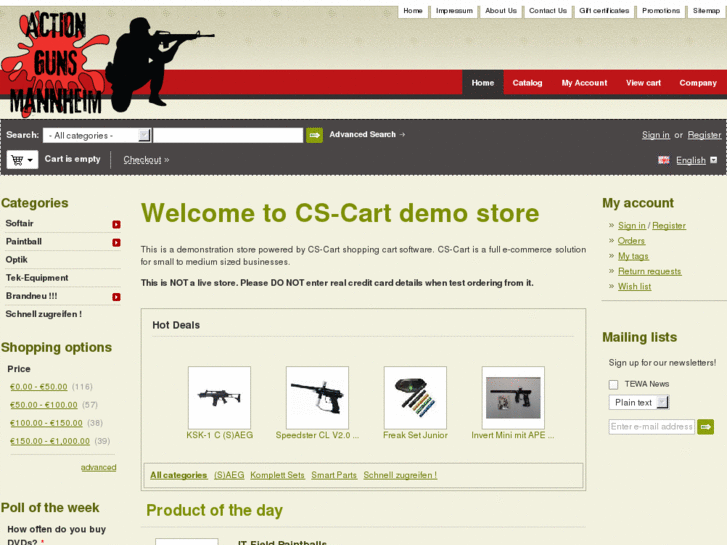Filter by price €150.00 - €1,000.00

[50, 441]
